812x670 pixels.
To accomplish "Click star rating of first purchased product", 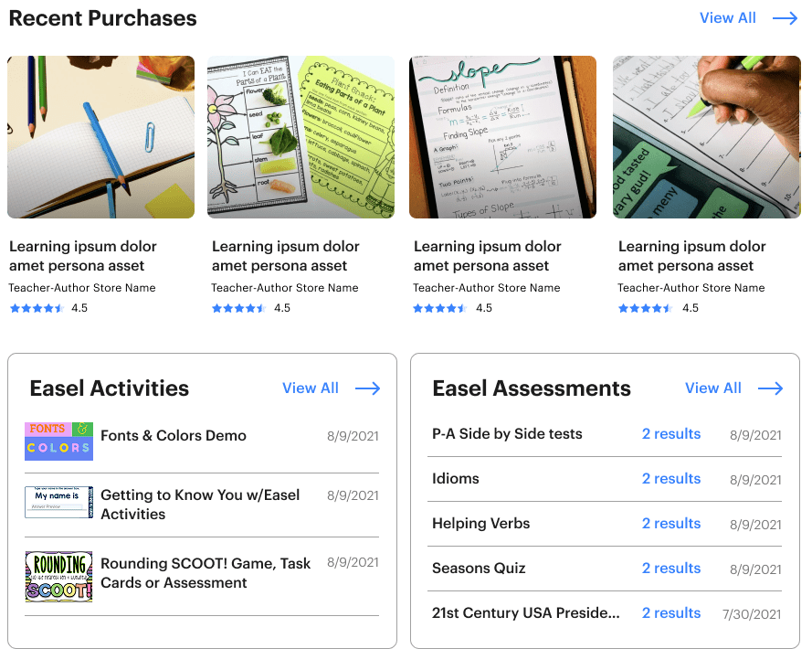I will pyautogui.click(x=37, y=308).
